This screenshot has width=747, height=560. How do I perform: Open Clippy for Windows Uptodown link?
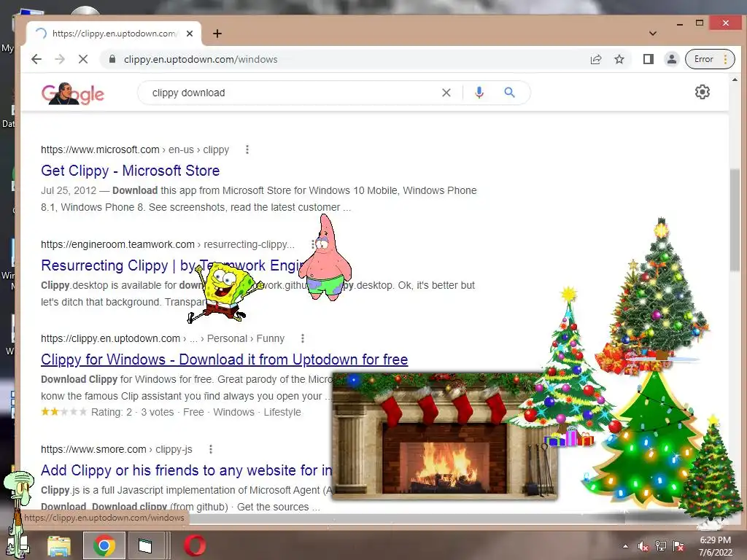(x=225, y=359)
